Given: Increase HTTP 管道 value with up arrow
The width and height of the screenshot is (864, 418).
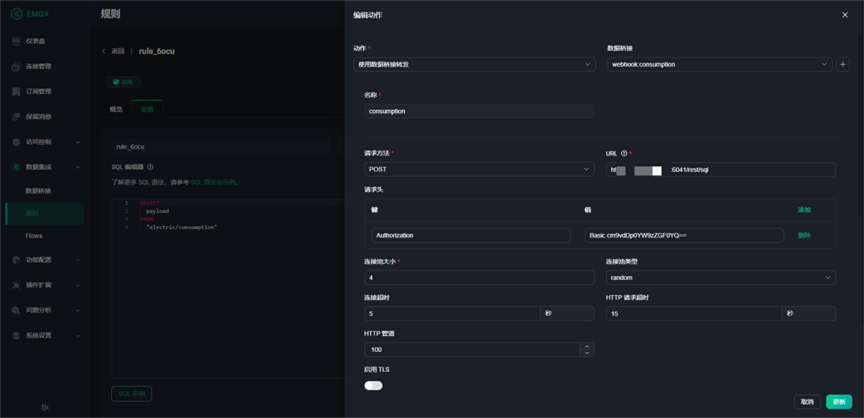Looking at the screenshot, I should pos(587,346).
